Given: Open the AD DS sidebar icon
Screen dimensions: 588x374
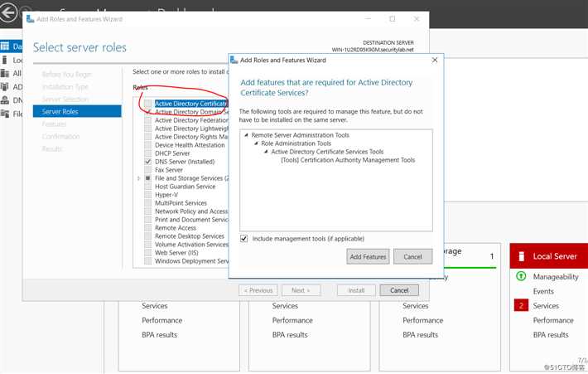Looking at the screenshot, I should (x=4, y=87).
